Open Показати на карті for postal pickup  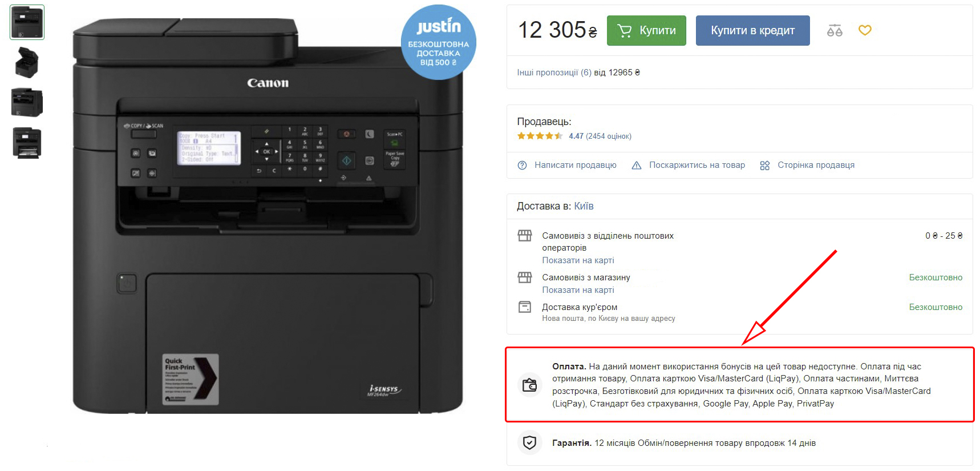(x=578, y=260)
